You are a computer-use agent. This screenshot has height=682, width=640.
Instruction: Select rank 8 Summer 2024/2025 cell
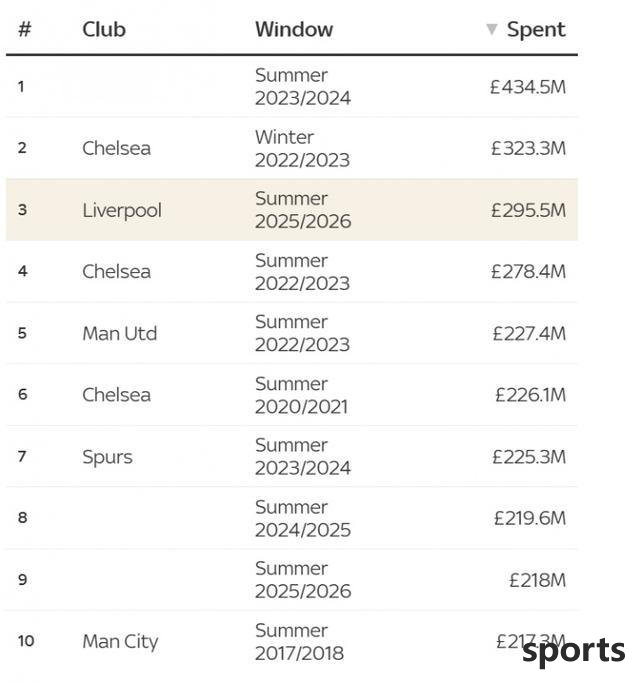pyautogui.click(x=303, y=518)
